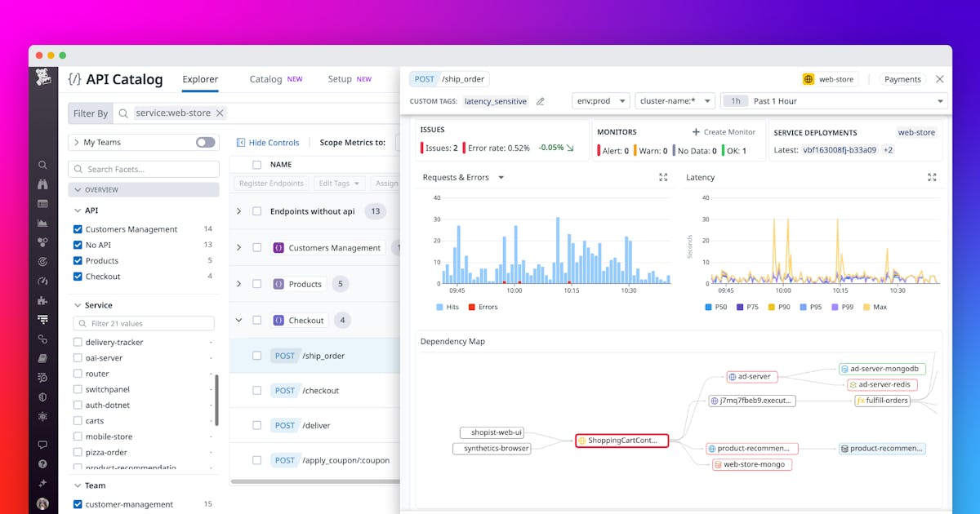980x514 pixels.
Task: Expand the Latency chart to fullscreen
Action: click(932, 177)
